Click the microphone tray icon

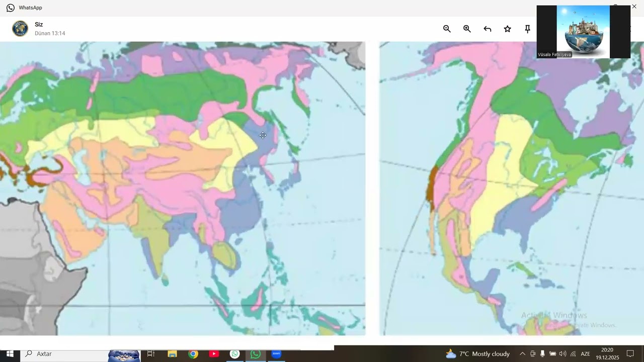[542, 354]
